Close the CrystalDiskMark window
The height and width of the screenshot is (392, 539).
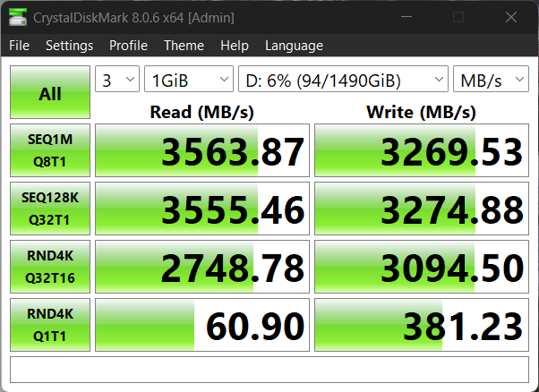pos(511,17)
